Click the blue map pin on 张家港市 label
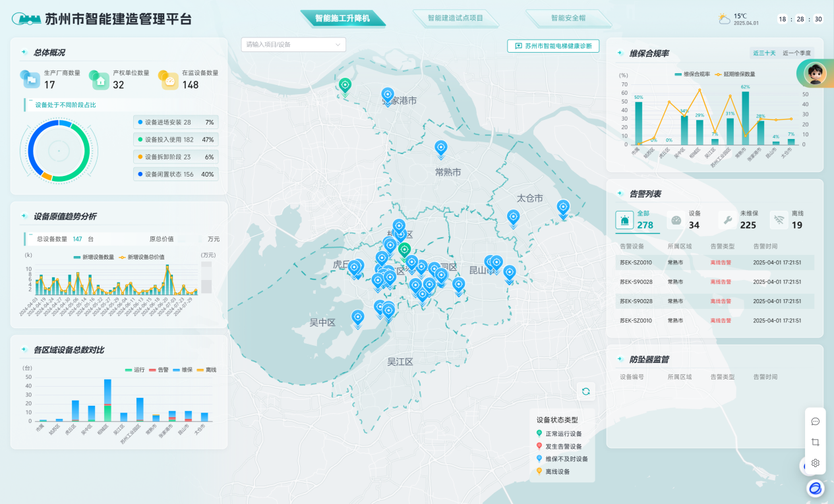 (x=388, y=96)
